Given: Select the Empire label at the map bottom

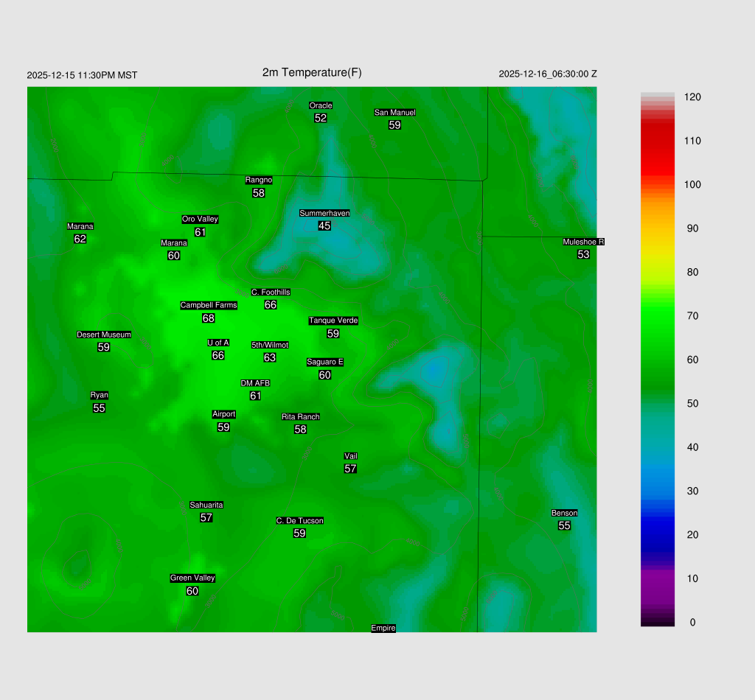Looking at the screenshot, I should [x=383, y=628].
